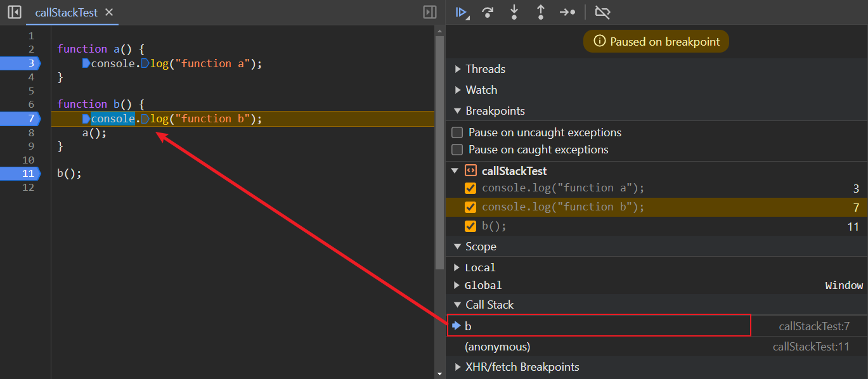This screenshot has height=379, width=868.
Task: Deactivate all breakpoints icon
Action: tap(602, 12)
